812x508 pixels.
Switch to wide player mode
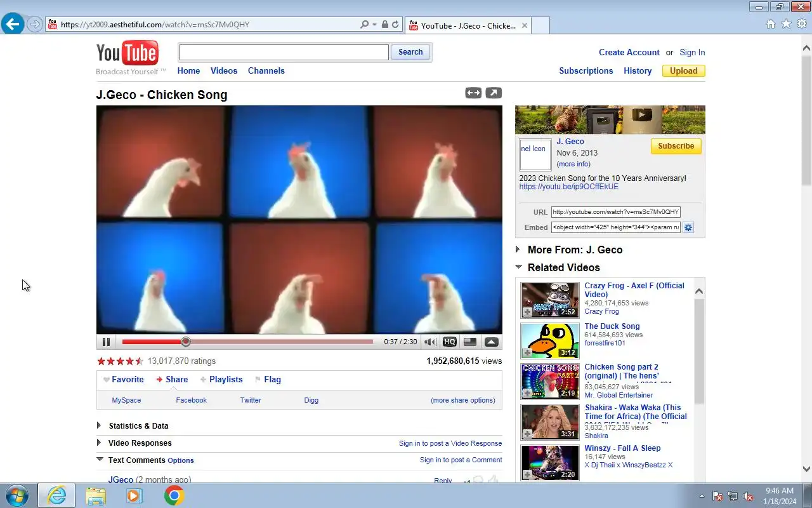pyautogui.click(x=473, y=93)
